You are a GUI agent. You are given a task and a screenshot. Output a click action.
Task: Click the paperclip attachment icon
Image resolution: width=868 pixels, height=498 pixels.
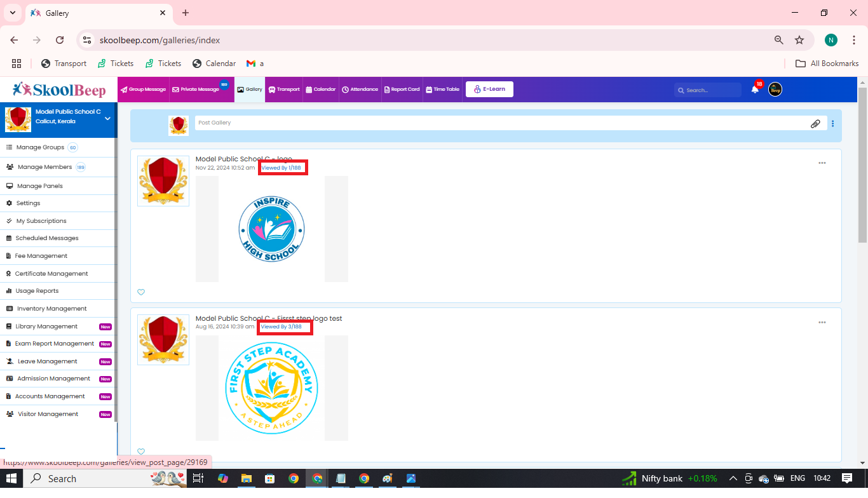[x=815, y=124]
